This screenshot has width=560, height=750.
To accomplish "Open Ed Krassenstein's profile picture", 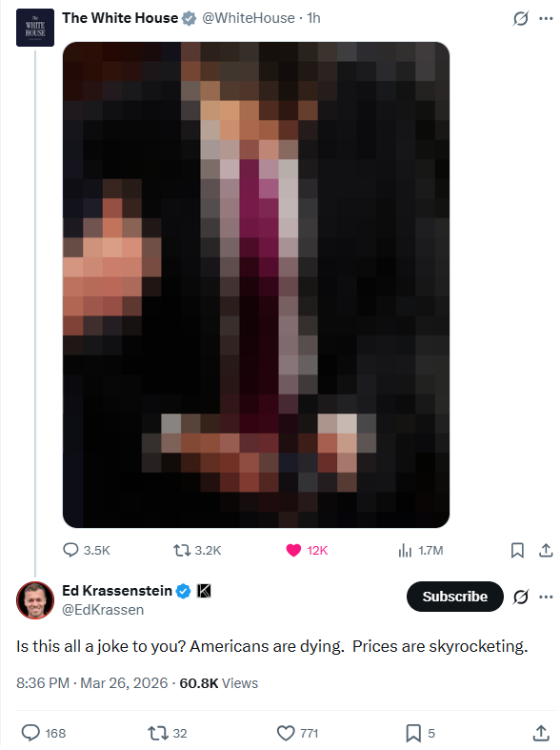I will pyautogui.click(x=35, y=600).
